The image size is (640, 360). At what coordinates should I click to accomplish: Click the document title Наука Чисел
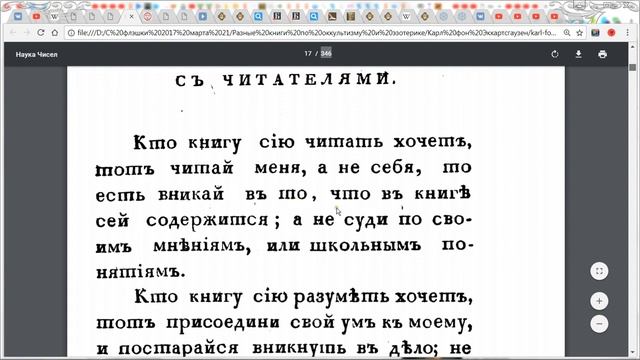tap(37, 54)
